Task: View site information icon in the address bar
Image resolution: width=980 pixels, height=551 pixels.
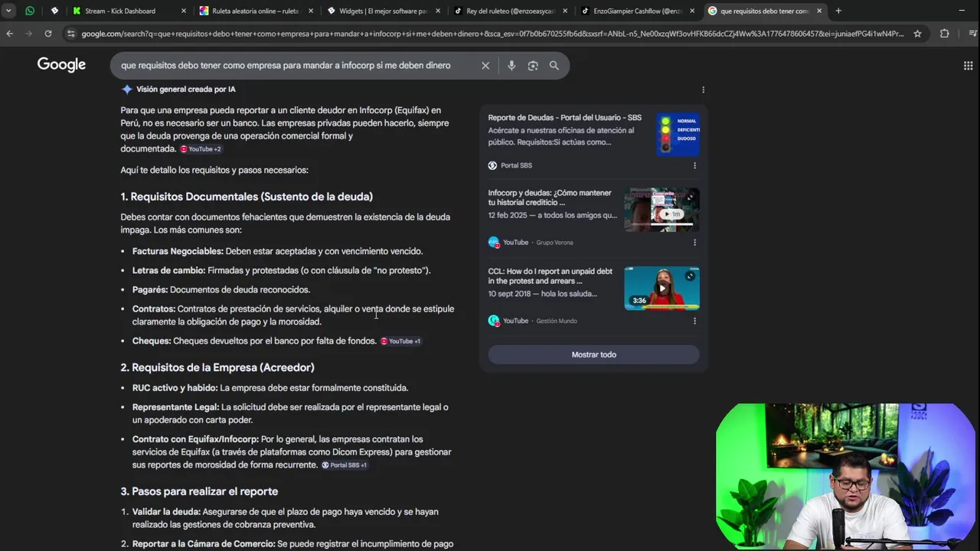Action: (71, 34)
